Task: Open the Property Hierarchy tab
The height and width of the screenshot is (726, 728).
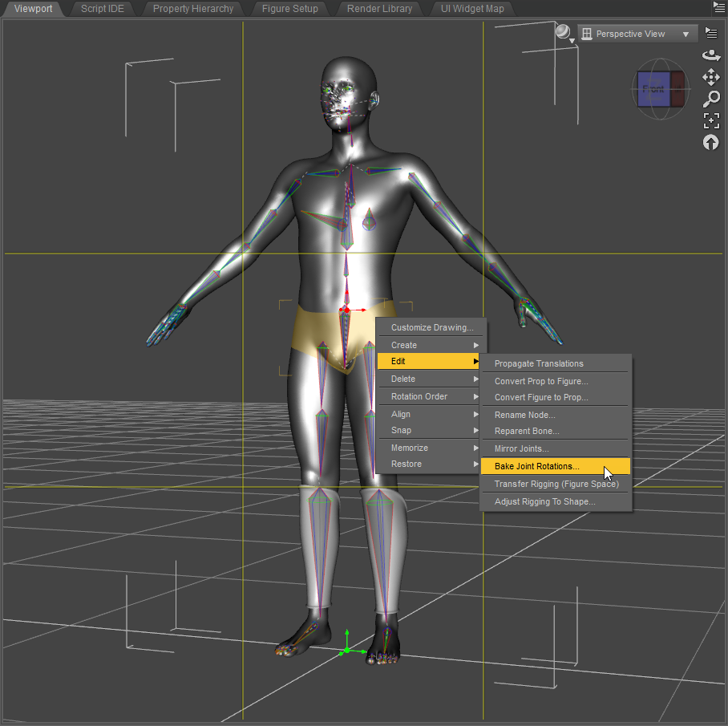Action: tap(193, 8)
